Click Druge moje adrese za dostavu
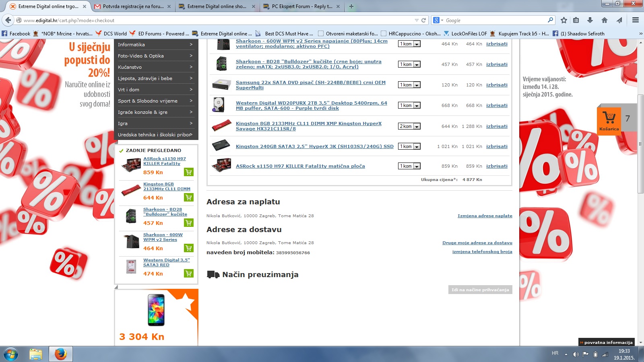Viewport: 644px width, 362px height. coord(477,243)
